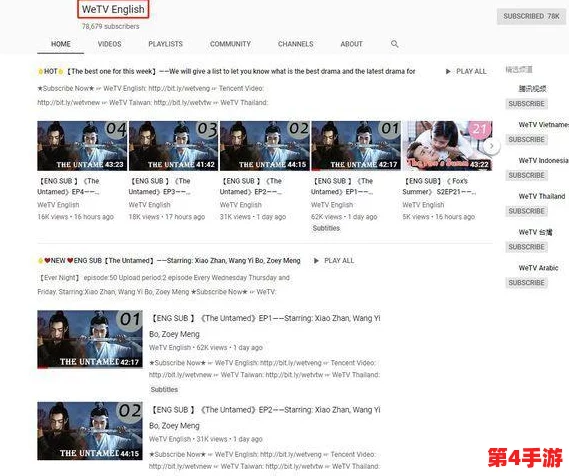Open the ABOUT tab
Screen dimensions: 569x476
(351, 44)
